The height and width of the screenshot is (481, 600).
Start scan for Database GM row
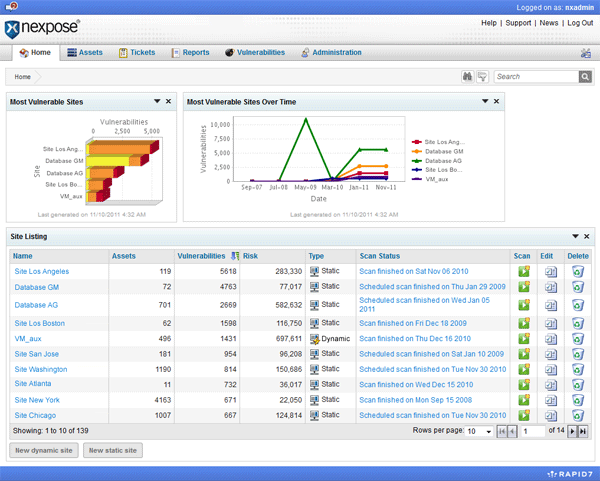pyautogui.click(x=524, y=287)
